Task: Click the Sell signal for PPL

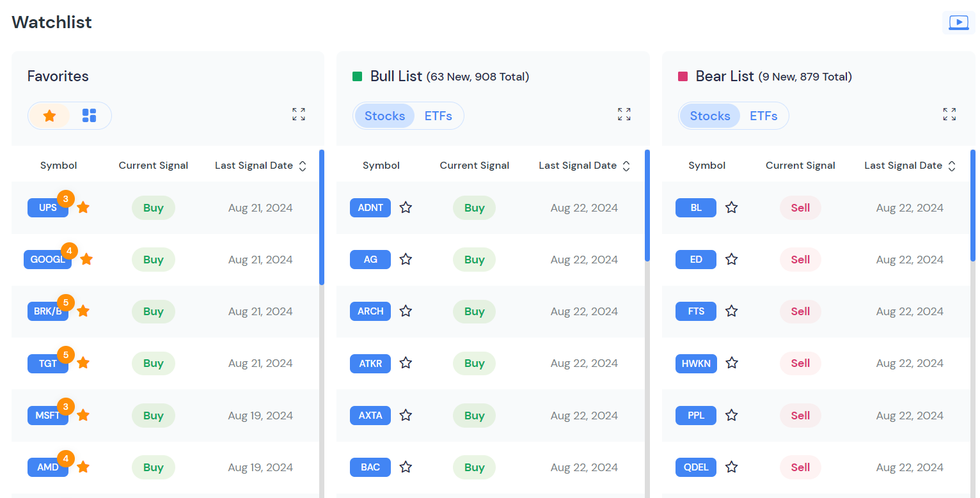Action: point(800,416)
